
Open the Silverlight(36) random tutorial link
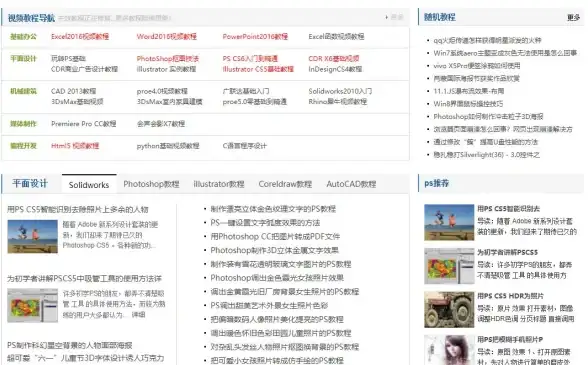click(487, 155)
